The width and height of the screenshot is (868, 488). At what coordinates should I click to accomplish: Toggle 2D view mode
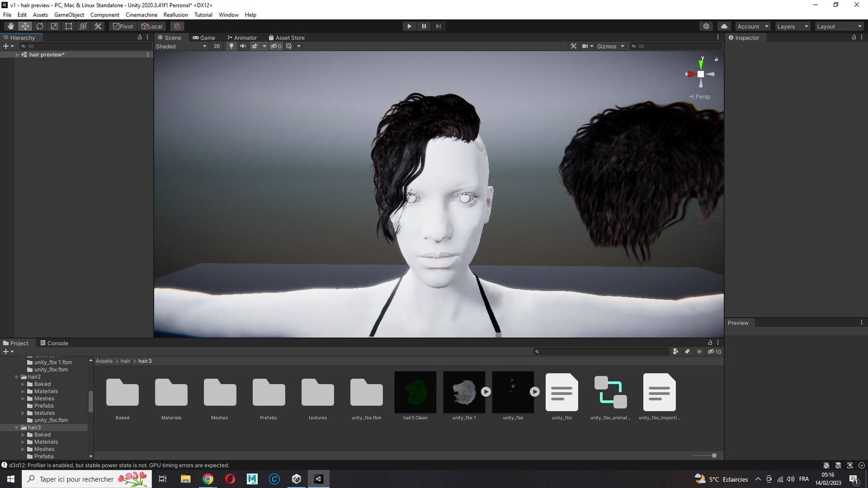(217, 46)
